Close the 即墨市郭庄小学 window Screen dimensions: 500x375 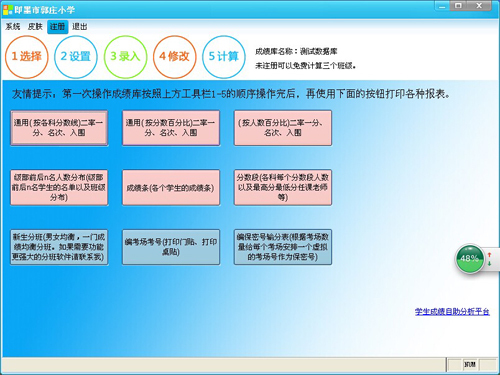[x=479, y=6]
